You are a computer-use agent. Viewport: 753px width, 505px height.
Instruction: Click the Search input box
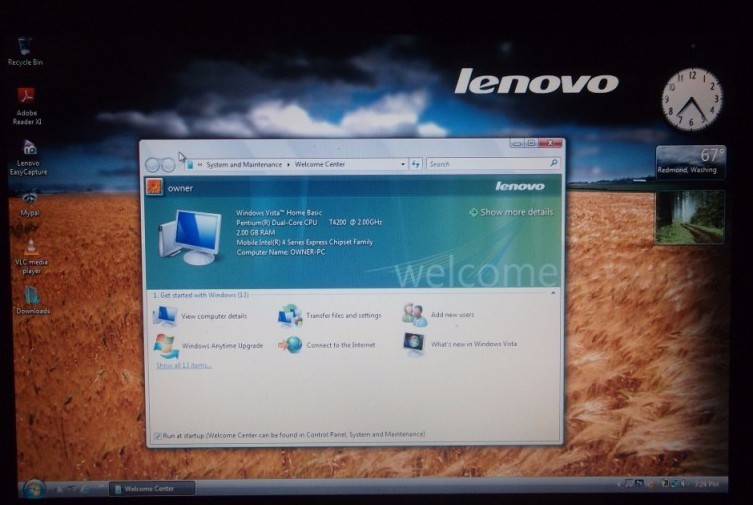(486, 164)
